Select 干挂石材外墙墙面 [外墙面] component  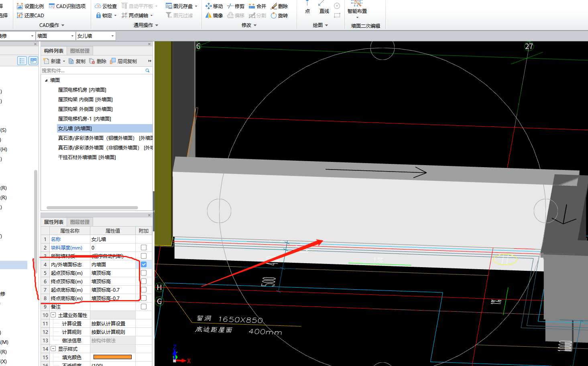[87, 157]
